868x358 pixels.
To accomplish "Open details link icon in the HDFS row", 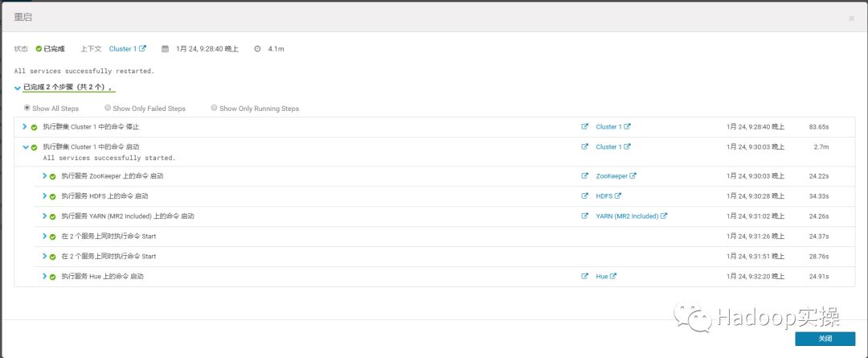I will (x=584, y=195).
